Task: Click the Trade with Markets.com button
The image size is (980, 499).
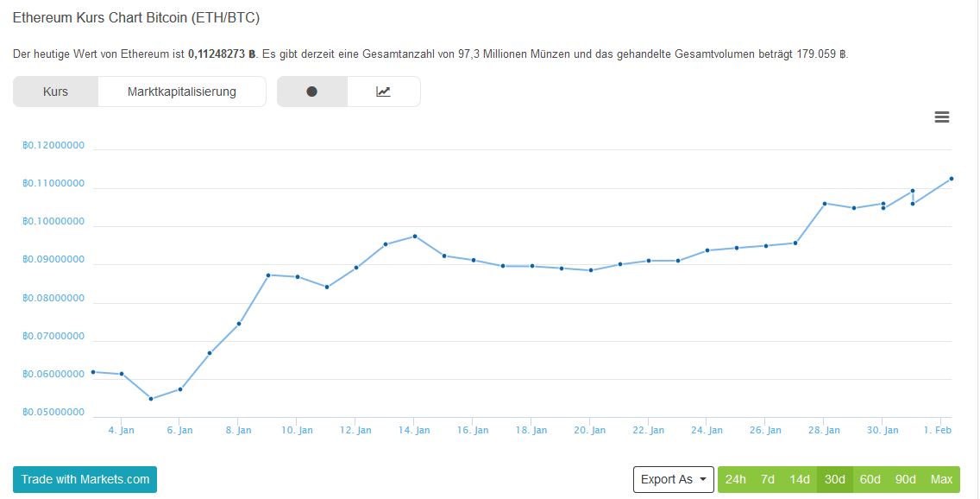Action: coord(84,479)
